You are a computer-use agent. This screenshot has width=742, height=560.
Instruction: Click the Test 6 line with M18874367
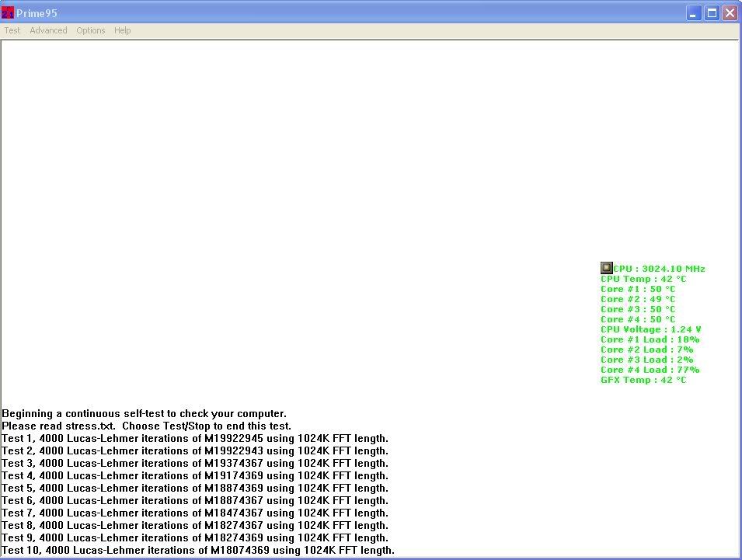point(195,500)
